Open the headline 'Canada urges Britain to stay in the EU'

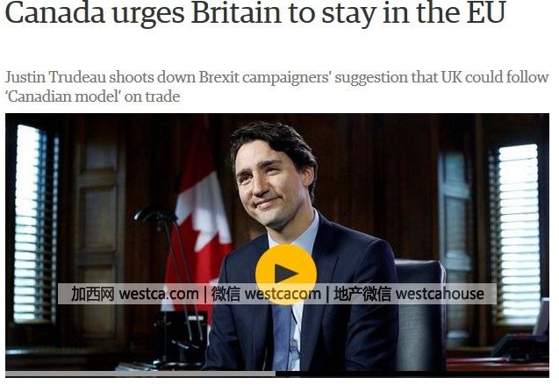(255, 13)
